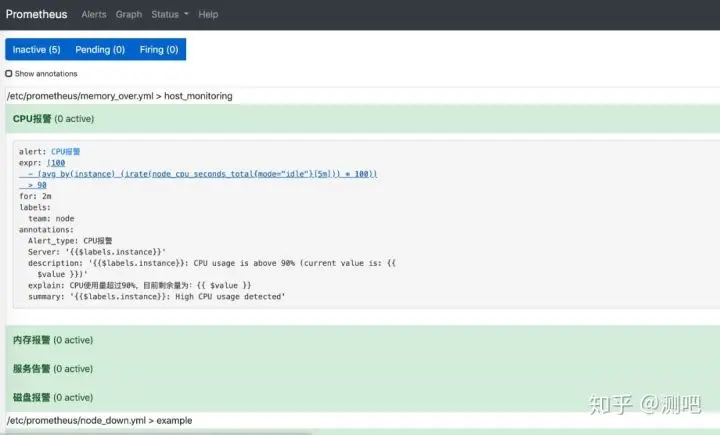Select the 'explain:' annotation line

click(140, 286)
